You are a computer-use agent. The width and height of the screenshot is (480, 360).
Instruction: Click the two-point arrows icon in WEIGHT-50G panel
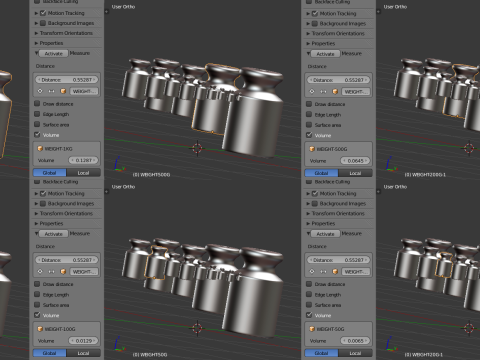click(323, 271)
